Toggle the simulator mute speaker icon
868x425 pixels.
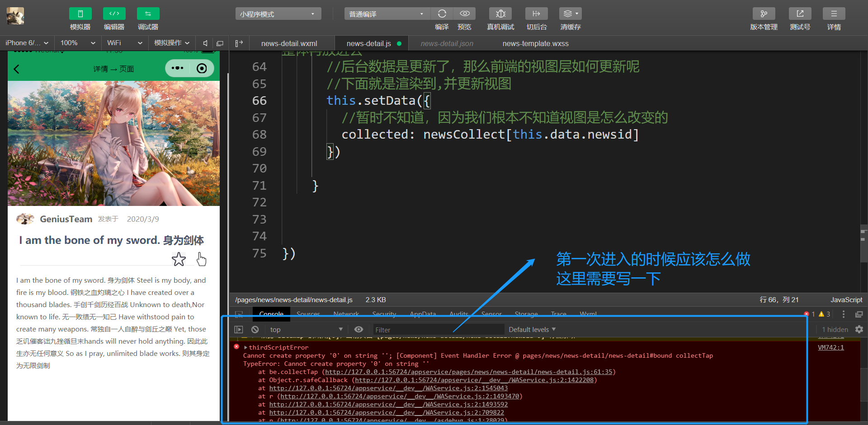point(205,43)
